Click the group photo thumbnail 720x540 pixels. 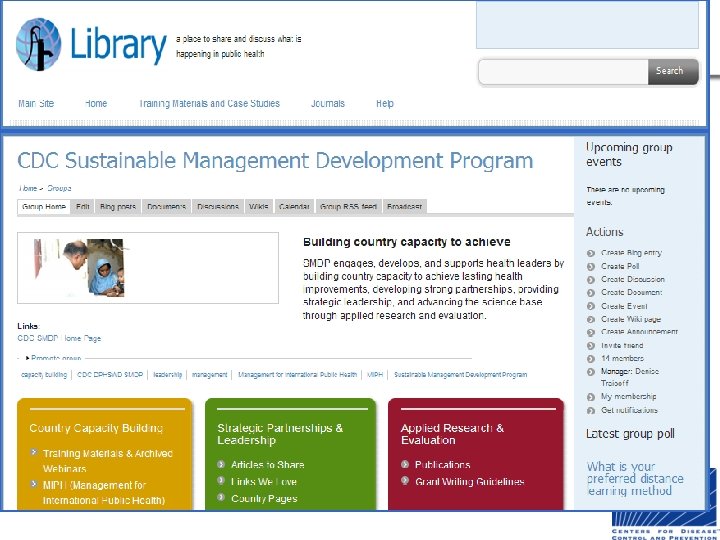(x=79, y=268)
